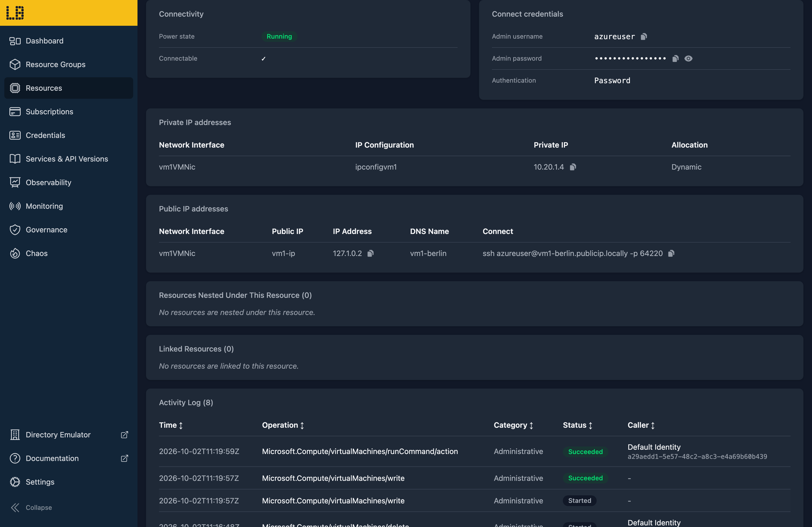Click the LocalStack logo in the header

15,13
